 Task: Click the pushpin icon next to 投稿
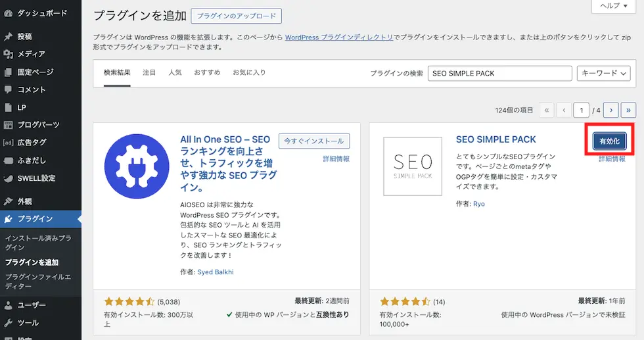tap(8, 37)
